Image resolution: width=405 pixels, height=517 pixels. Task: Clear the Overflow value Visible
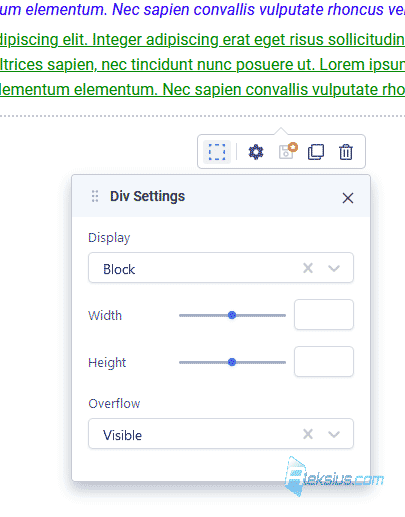click(308, 434)
